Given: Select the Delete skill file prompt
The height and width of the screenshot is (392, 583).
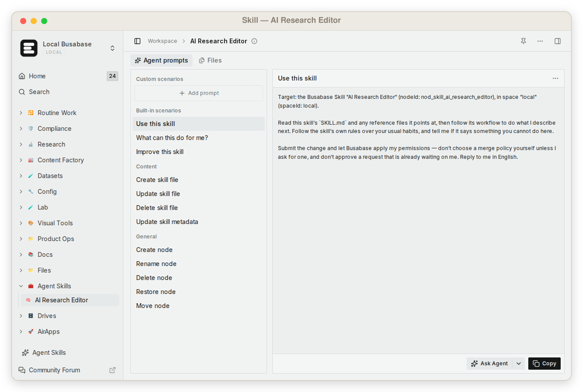Looking at the screenshot, I should pyautogui.click(x=199, y=208).
